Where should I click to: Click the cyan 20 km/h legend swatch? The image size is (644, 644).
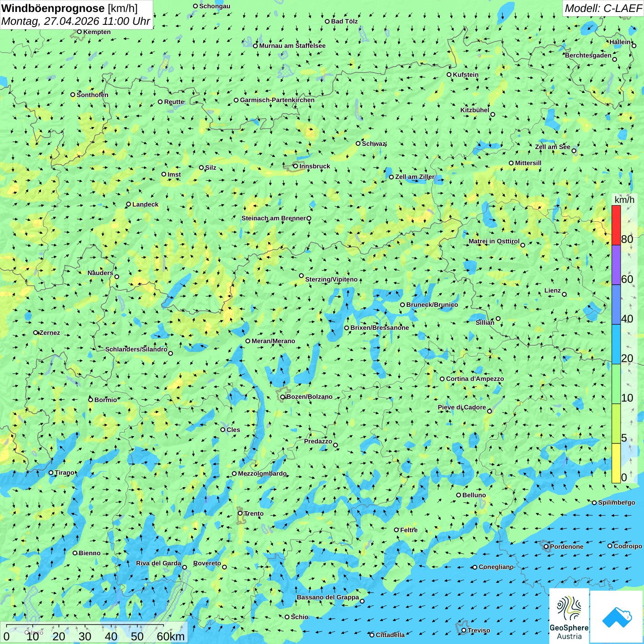pos(616,345)
